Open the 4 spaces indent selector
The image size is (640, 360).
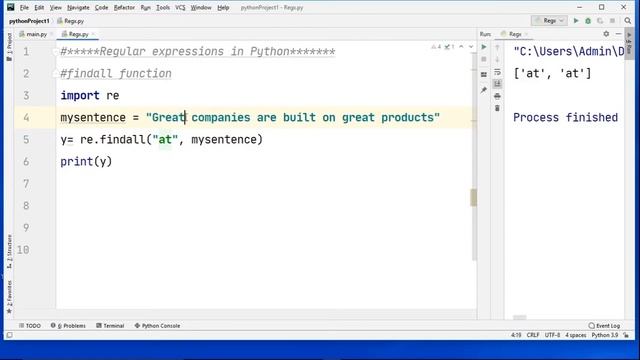(x=576, y=335)
